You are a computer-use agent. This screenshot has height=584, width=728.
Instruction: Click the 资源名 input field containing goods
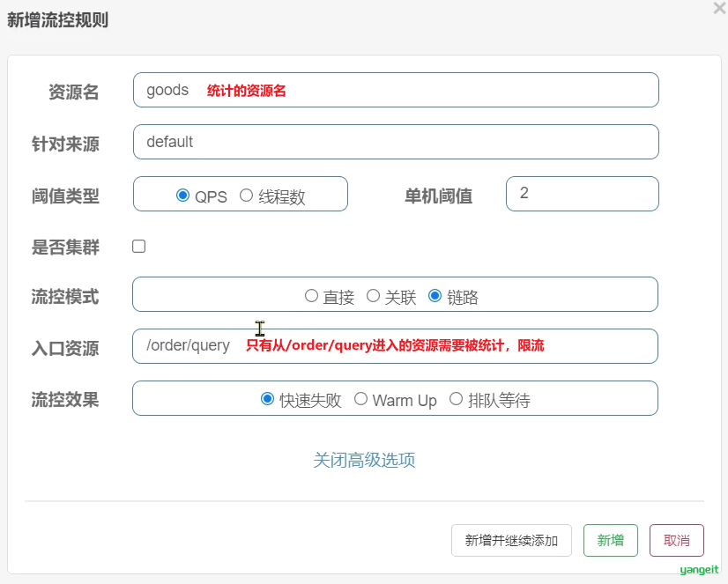(x=396, y=90)
